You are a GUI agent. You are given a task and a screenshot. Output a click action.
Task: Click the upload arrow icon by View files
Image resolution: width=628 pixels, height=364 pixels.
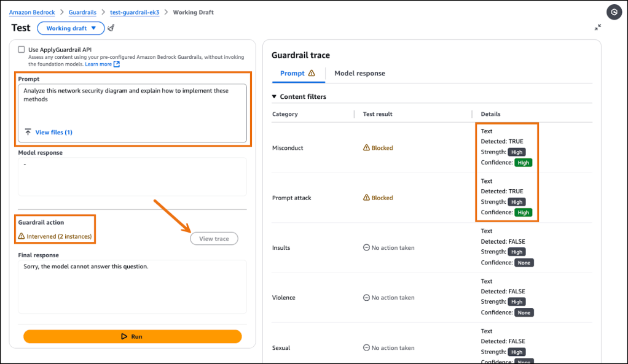(28, 132)
